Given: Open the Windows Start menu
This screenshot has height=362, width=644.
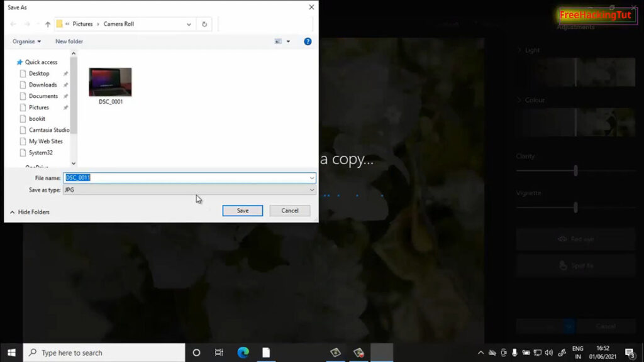Looking at the screenshot, I should pyautogui.click(x=11, y=353).
